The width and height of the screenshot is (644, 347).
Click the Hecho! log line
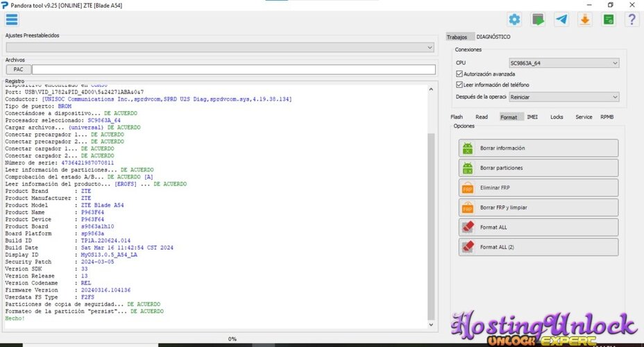point(15,319)
